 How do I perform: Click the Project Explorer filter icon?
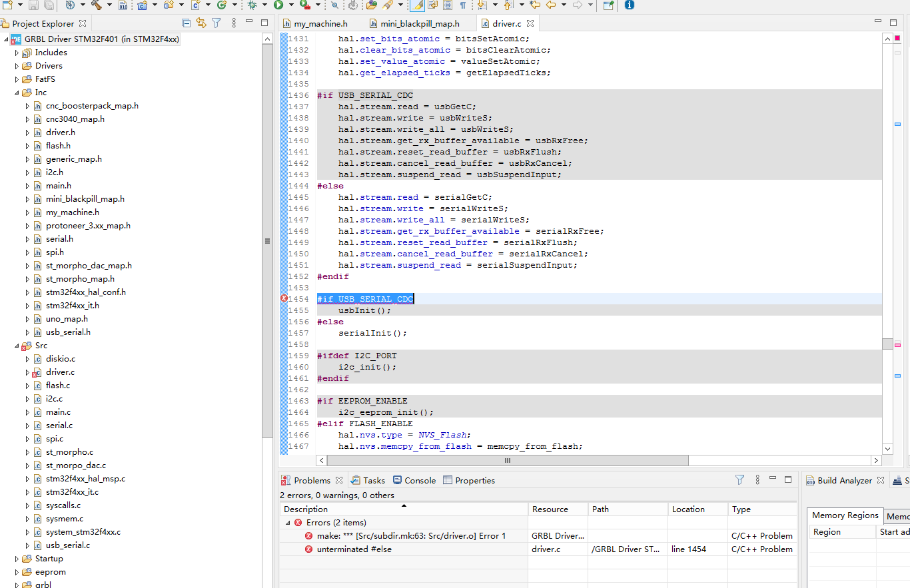click(x=216, y=23)
